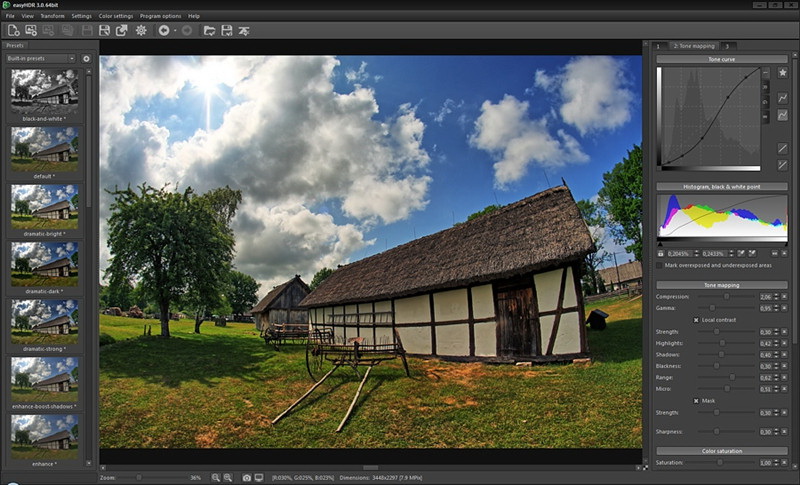Screen dimensions: 800x485
Task: Open the Color settings menu
Action: click(116, 16)
